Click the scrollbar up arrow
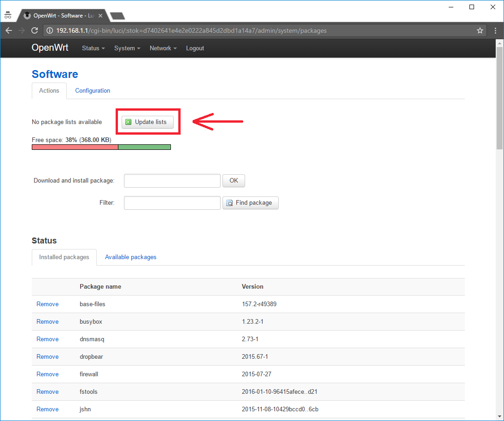 (499, 43)
